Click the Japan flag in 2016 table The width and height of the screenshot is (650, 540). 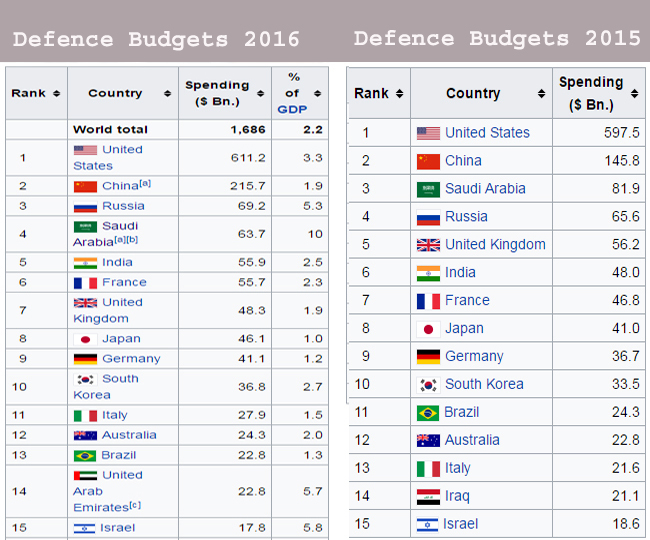coord(85,339)
